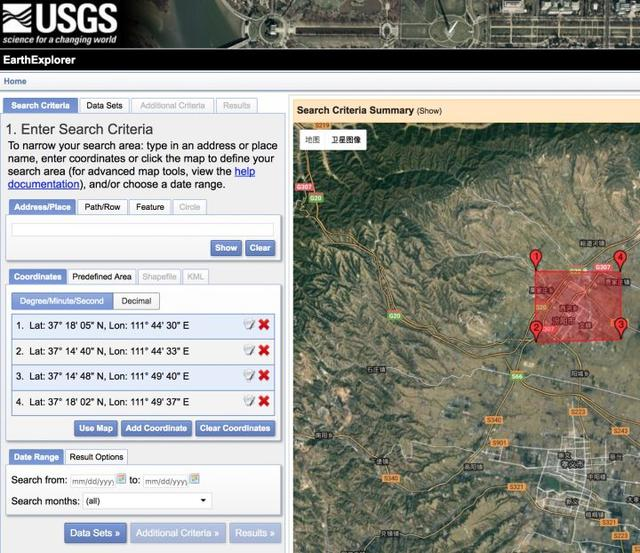Open Search from calendar picker icon
This screenshot has width=640, height=553.
pos(121,478)
